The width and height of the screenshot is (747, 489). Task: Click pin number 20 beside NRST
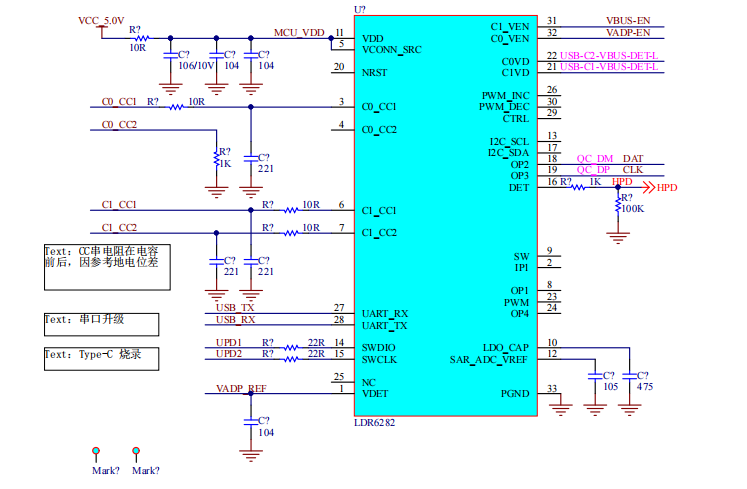[339, 67]
